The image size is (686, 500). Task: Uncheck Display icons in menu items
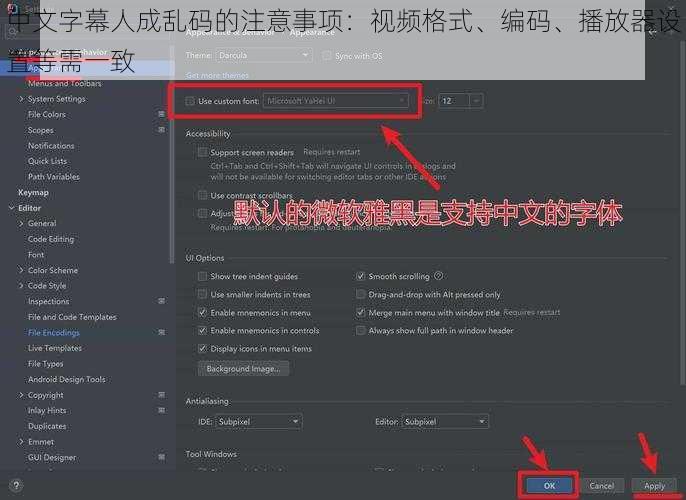pos(202,349)
